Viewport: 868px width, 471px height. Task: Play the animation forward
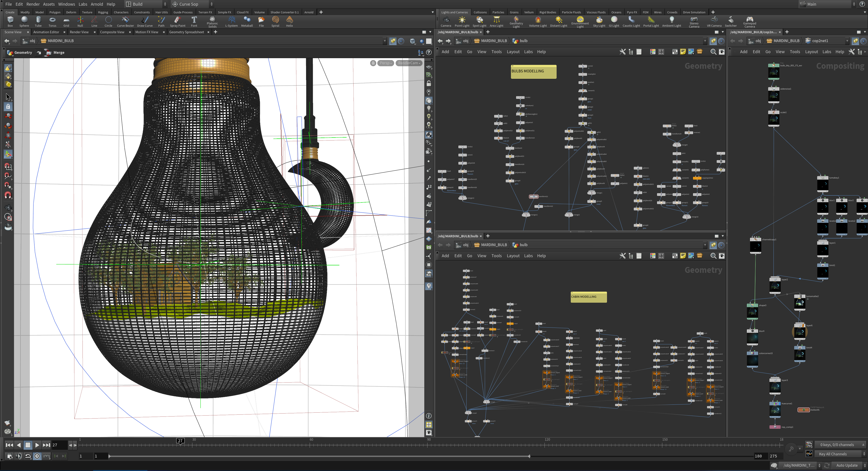pos(37,445)
